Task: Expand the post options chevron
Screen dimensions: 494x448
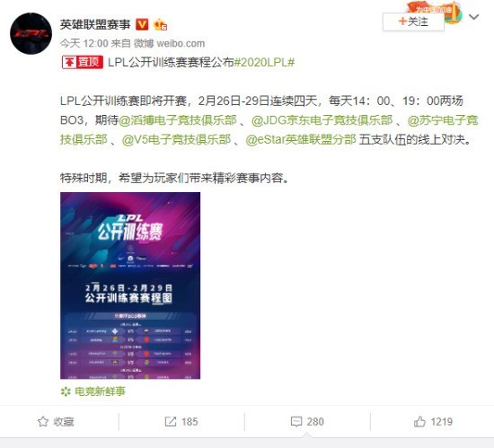Action: click(474, 17)
